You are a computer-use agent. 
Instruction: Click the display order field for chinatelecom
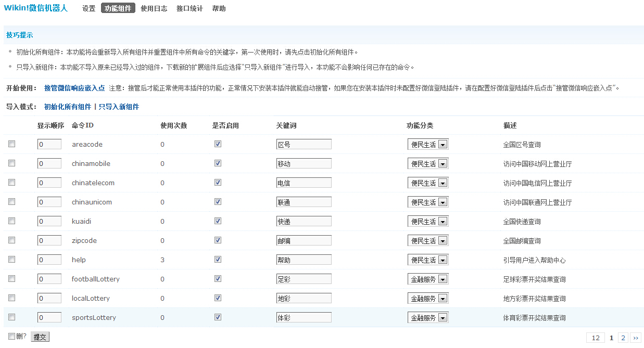[49, 183]
